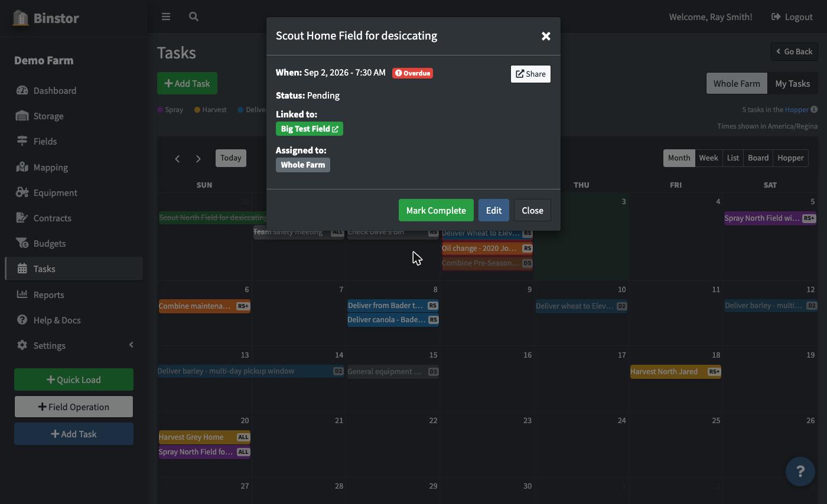Click the green Add Task button above calendar

coord(187,83)
